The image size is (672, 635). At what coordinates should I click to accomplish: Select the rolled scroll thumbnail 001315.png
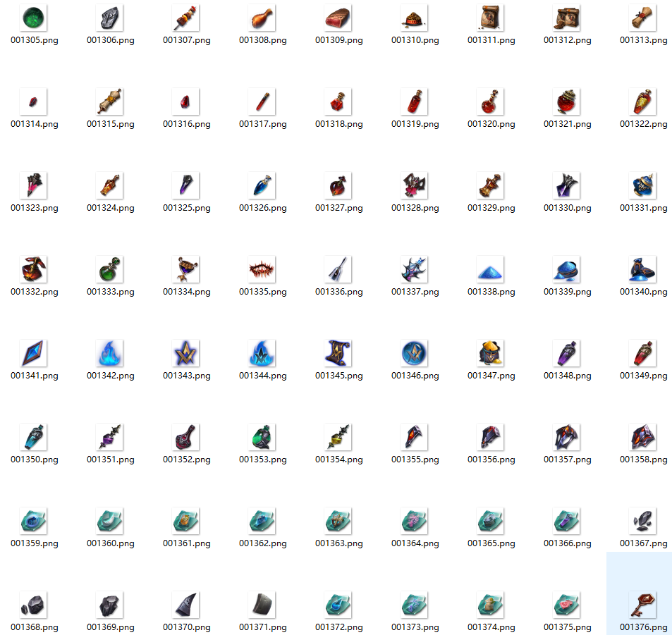coord(110,101)
